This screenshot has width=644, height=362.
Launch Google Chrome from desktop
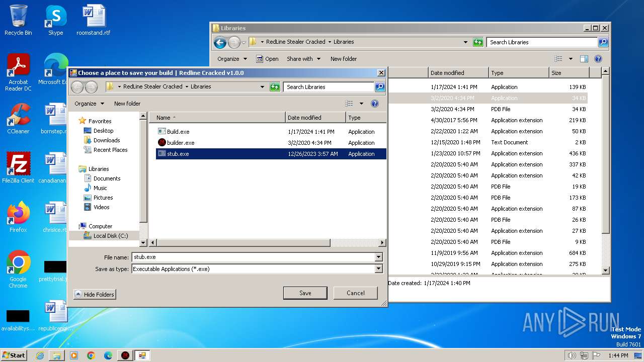[x=18, y=269]
